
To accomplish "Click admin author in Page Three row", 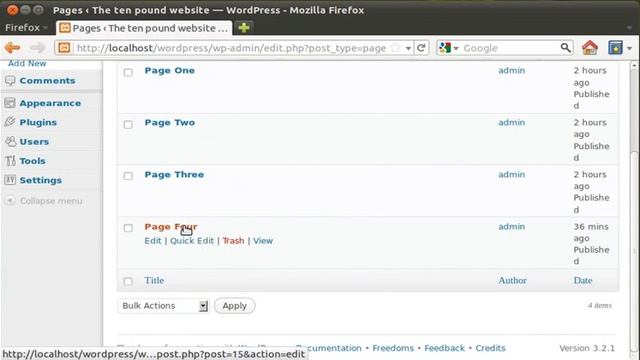I will pos(511,174).
